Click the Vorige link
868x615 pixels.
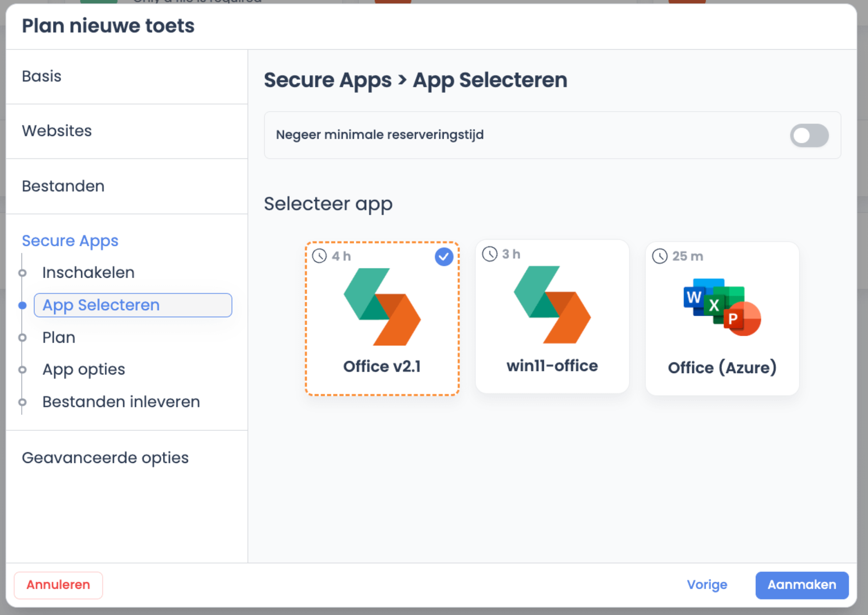707,585
